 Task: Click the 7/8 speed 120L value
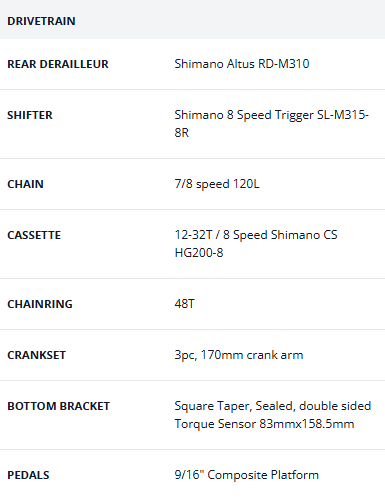coord(217,184)
